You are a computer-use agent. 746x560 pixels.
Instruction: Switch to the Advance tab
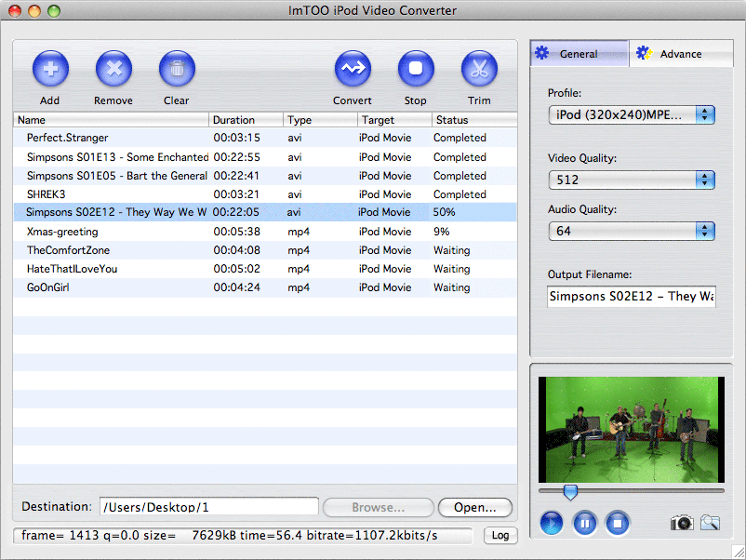[681, 54]
